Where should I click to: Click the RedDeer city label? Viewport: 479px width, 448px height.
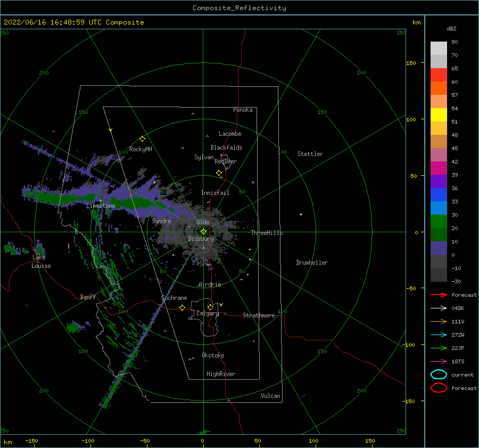pyautogui.click(x=226, y=161)
